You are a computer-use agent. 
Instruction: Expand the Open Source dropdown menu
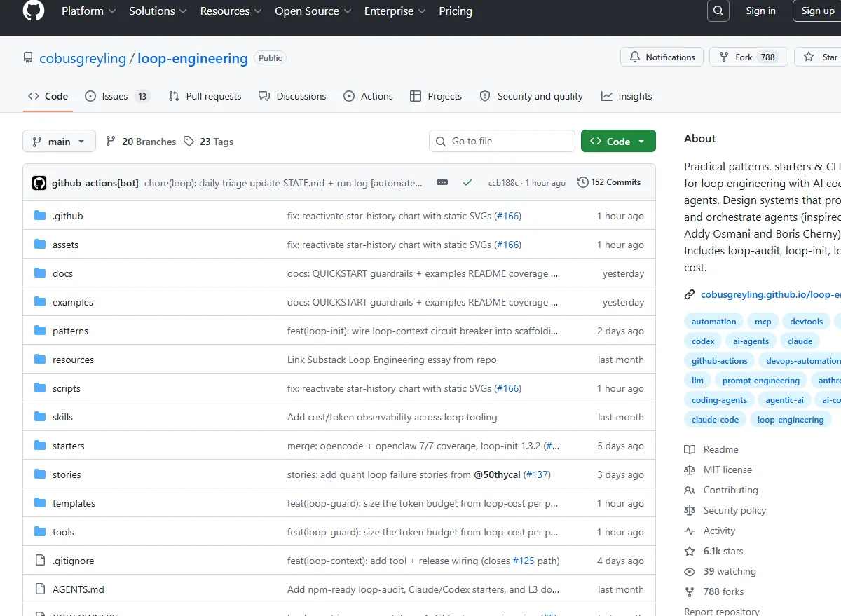[x=313, y=11]
